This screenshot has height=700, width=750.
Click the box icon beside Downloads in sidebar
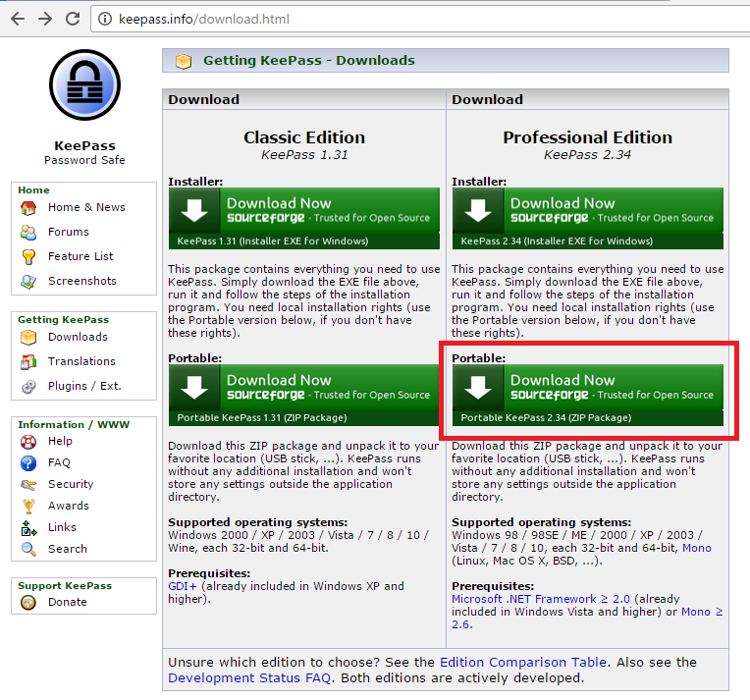tap(28, 338)
